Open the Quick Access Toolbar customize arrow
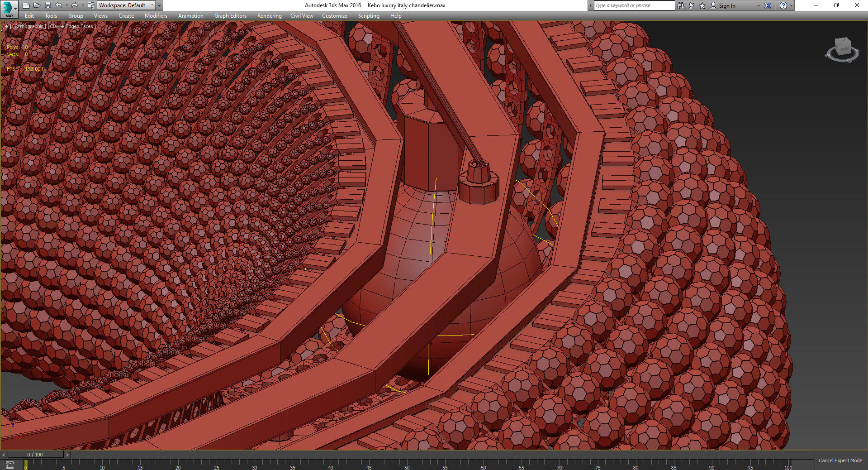 click(x=159, y=5)
